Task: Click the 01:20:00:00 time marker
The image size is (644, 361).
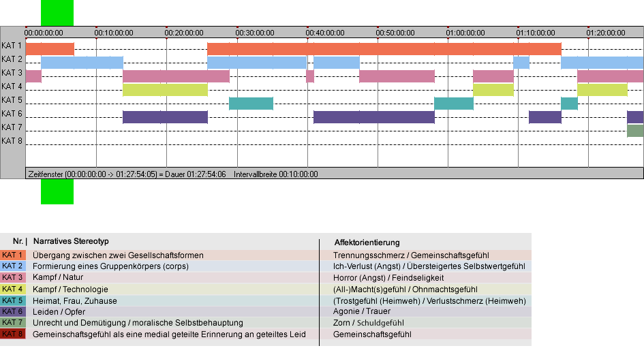Action: (606, 33)
